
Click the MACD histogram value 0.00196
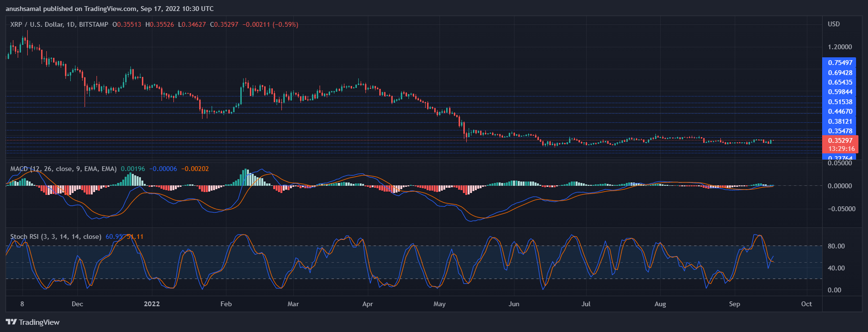point(133,169)
